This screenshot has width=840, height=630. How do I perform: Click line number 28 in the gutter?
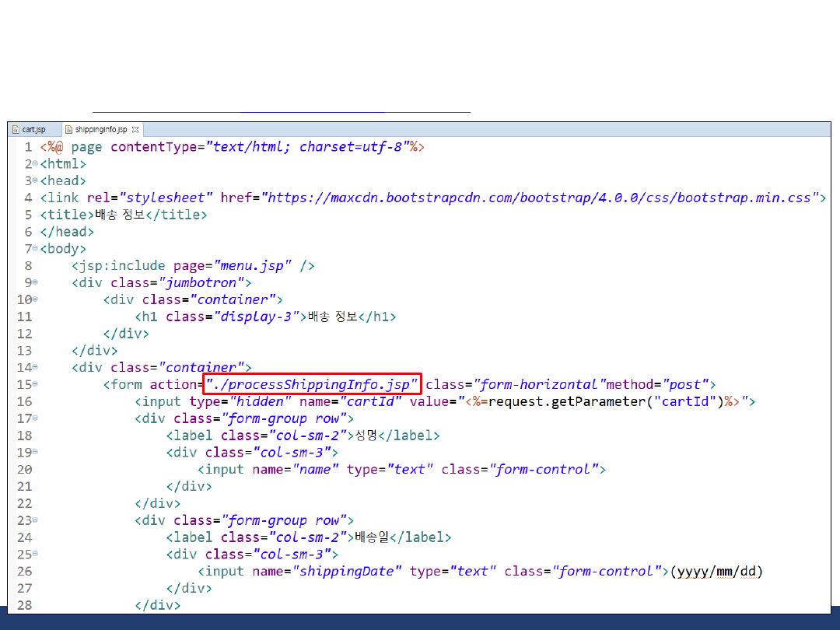click(24, 605)
